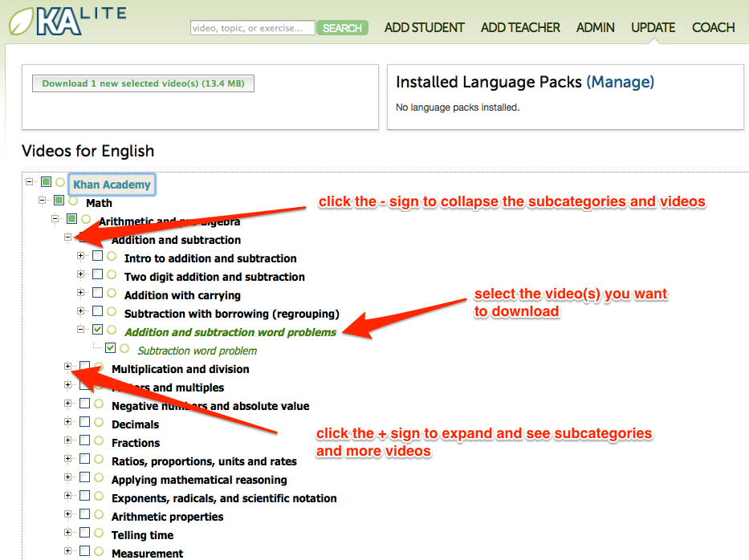Click circle icon beside Arithmetic properties
The width and height of the screenshot is (749, 560).
click(99, 514)
